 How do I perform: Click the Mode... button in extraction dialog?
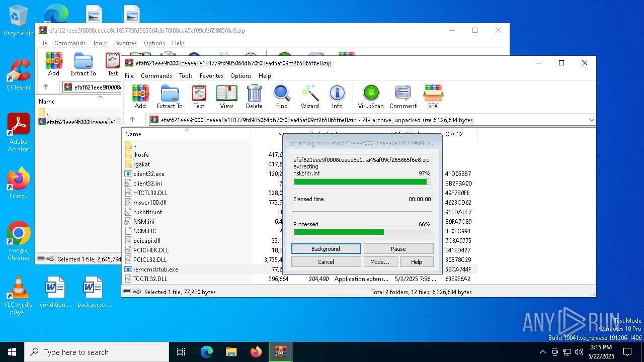pos(379,262)
